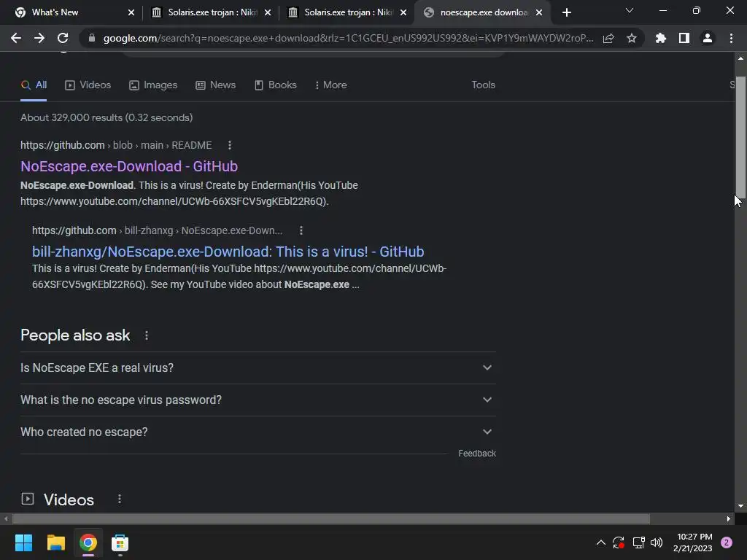Click the scroll right arrow
Screen dimensions: 747x560
pos(728,518)
